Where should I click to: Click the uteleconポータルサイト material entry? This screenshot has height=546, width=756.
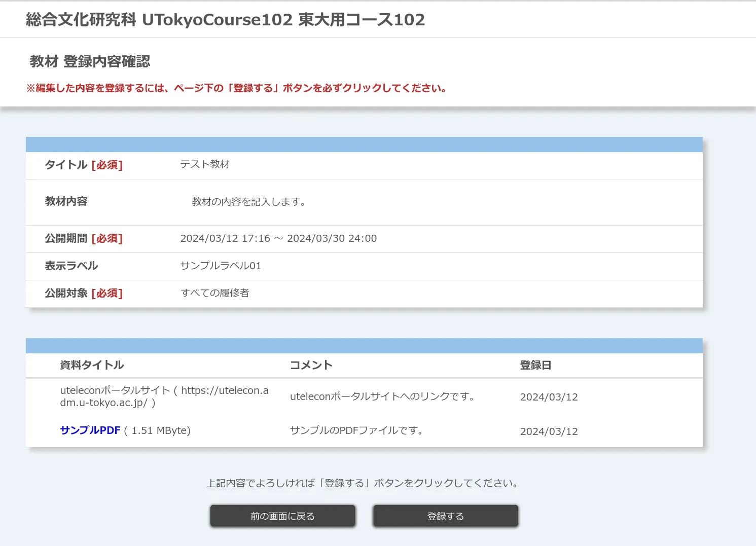pyautogui.click(x=164, y=396)
